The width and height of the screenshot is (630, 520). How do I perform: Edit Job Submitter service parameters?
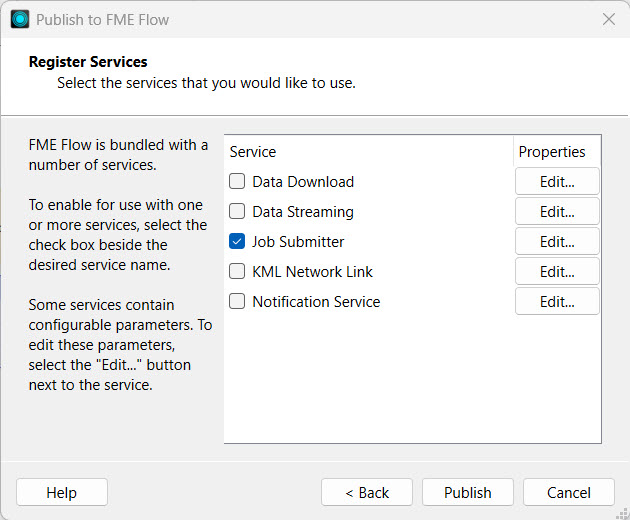(557, 242)
